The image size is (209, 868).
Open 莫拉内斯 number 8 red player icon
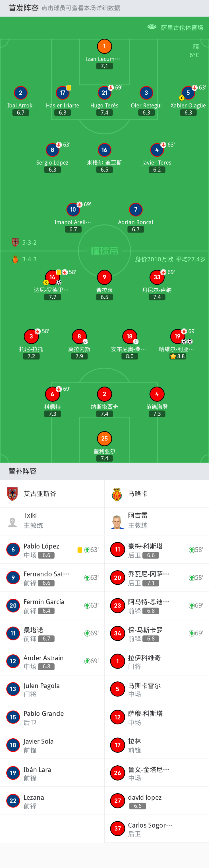click(79, 336)
